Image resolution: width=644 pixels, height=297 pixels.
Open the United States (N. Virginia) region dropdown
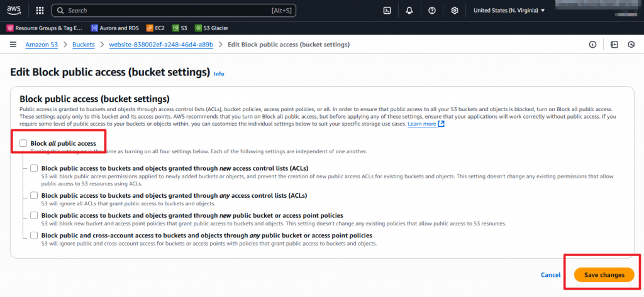click(x=509, y=11)
